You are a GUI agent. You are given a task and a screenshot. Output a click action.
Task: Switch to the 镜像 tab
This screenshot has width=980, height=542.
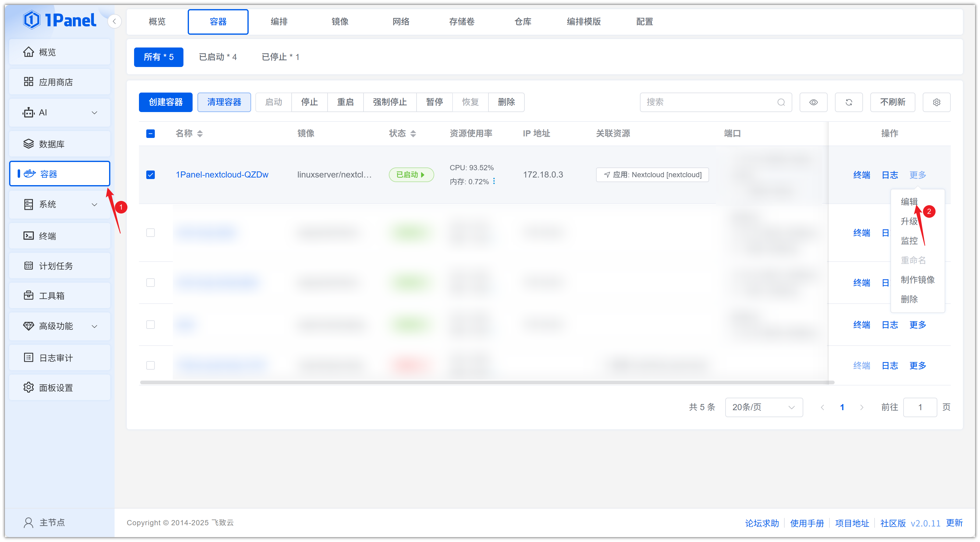click(340, 22)
